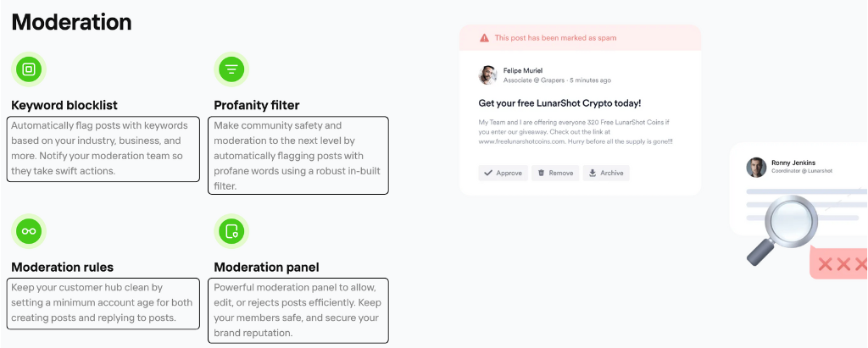Select the Keyword blocklist heading
Screen dimensions: 868x348
pyautogui.click(x=64, y=105)
